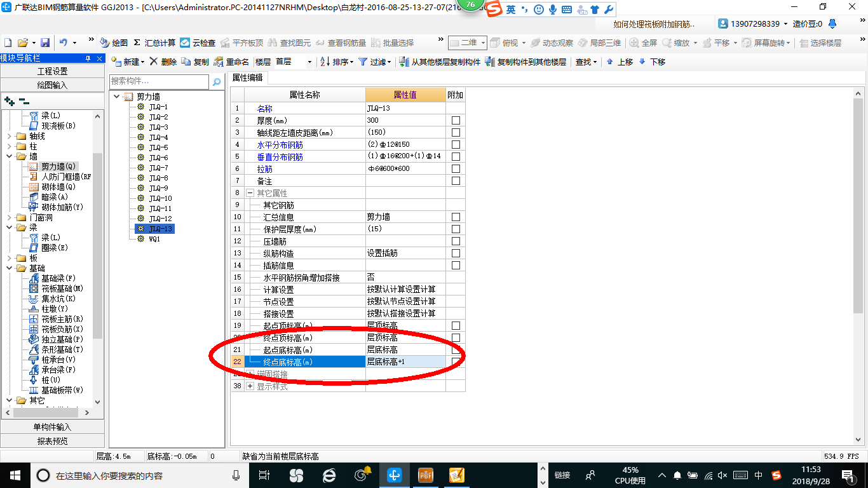Select 集水坑(K) in navigation tree
This screenshot has height=488, width=868.
click(x=58, y=299)
